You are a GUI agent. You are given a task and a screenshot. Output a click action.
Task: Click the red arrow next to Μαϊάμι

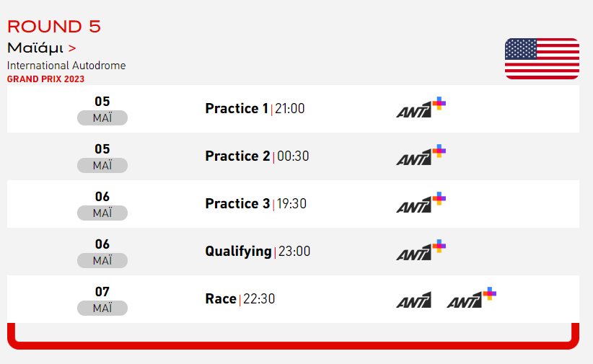pyautogui.click(x=72, y=48)
